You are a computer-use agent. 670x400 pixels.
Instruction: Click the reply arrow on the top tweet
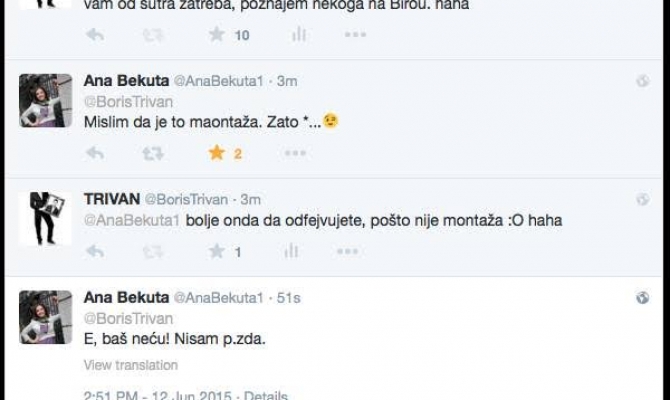(x=96, y=35)
